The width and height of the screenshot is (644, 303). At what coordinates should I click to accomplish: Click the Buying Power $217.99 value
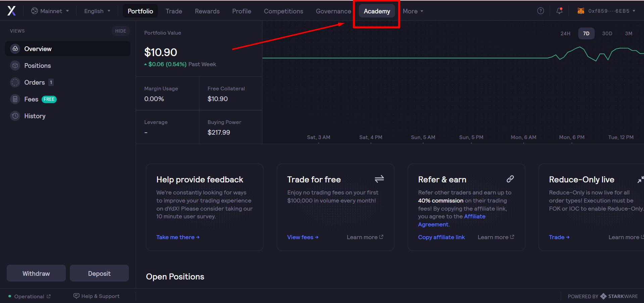click(219, 132)
